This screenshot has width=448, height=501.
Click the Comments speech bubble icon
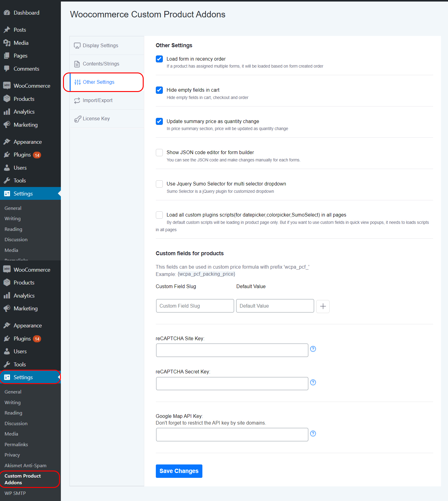click(x=7, y=69)
